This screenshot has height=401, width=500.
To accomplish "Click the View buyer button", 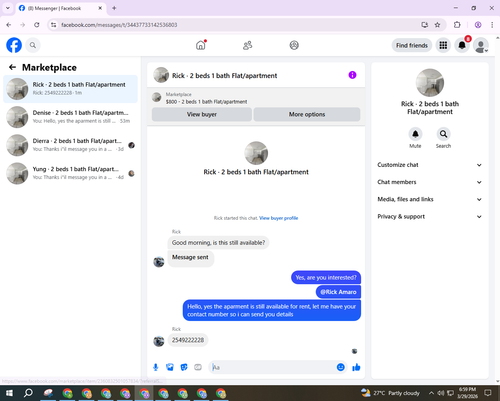I will [x=202, y=114].
